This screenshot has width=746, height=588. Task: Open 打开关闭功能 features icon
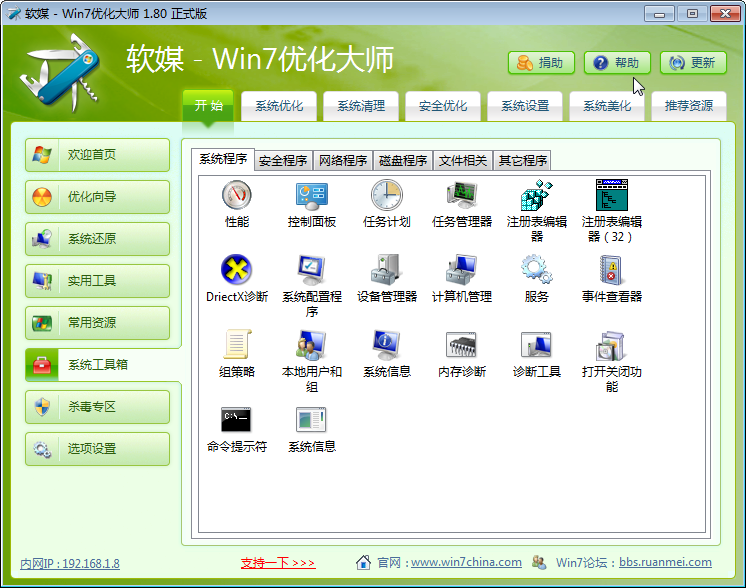point(612,345)
